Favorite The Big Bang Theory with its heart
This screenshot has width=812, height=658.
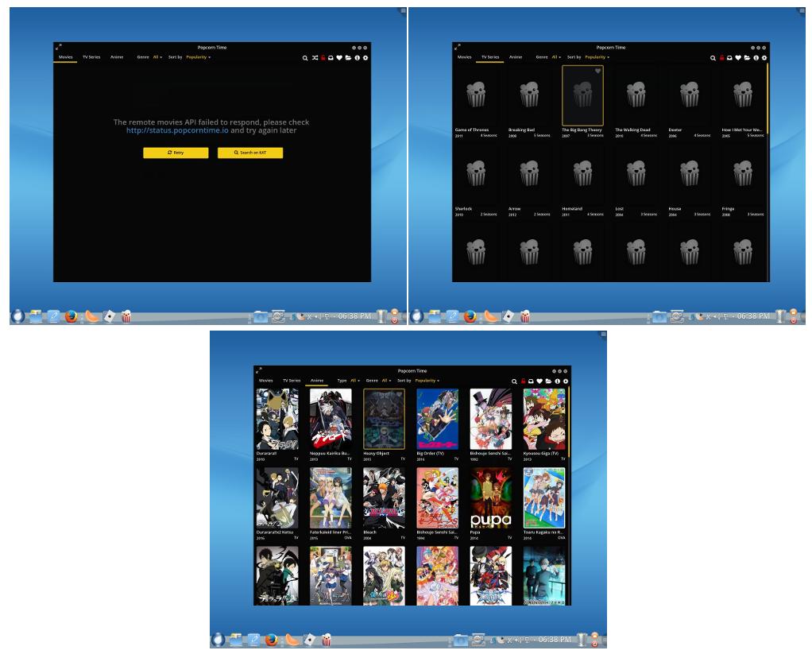597,71
